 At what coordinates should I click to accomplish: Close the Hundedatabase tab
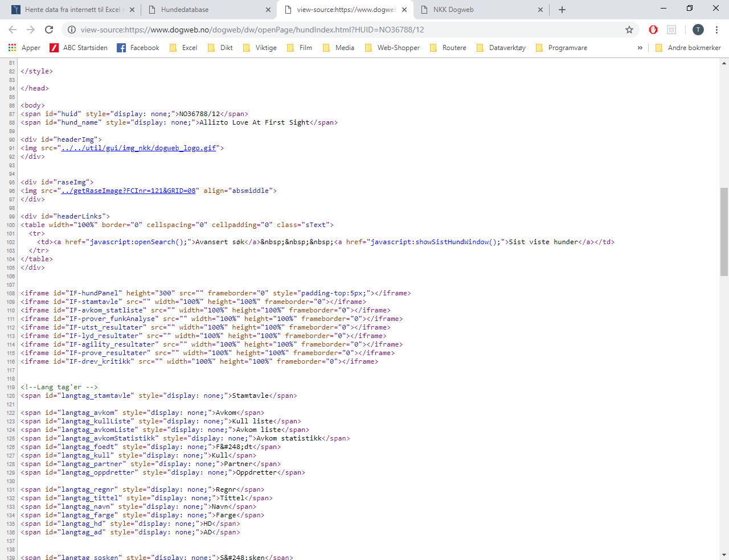[x=268, y=10]
